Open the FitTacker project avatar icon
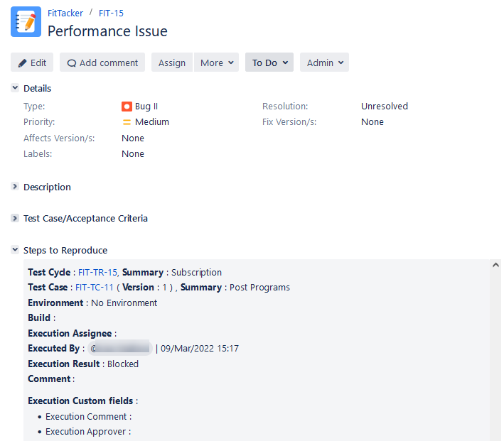This screenshot has width=504, height=441. [26, 21]
